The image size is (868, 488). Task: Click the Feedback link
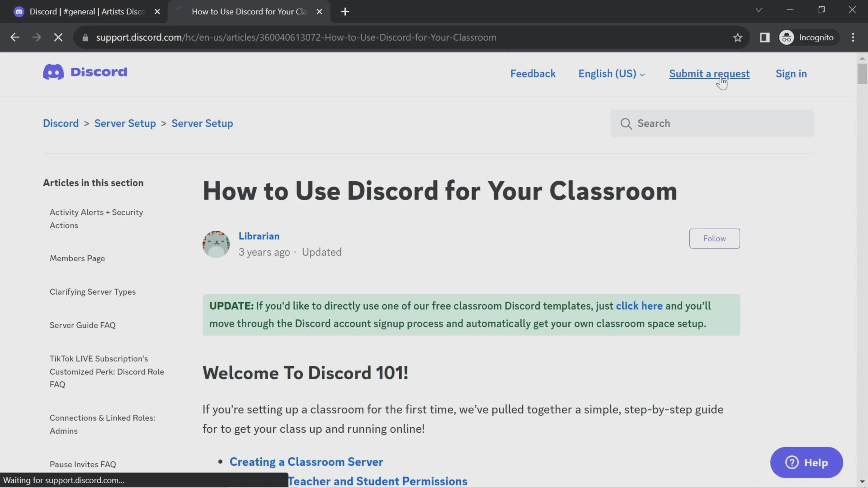pos(533,74)
